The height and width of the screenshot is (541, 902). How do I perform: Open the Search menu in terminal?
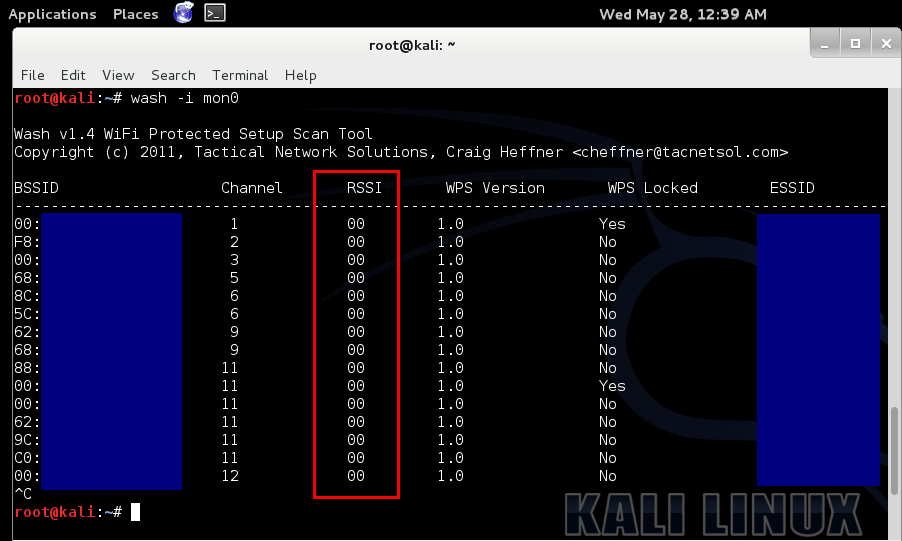[x=173, y=75]
